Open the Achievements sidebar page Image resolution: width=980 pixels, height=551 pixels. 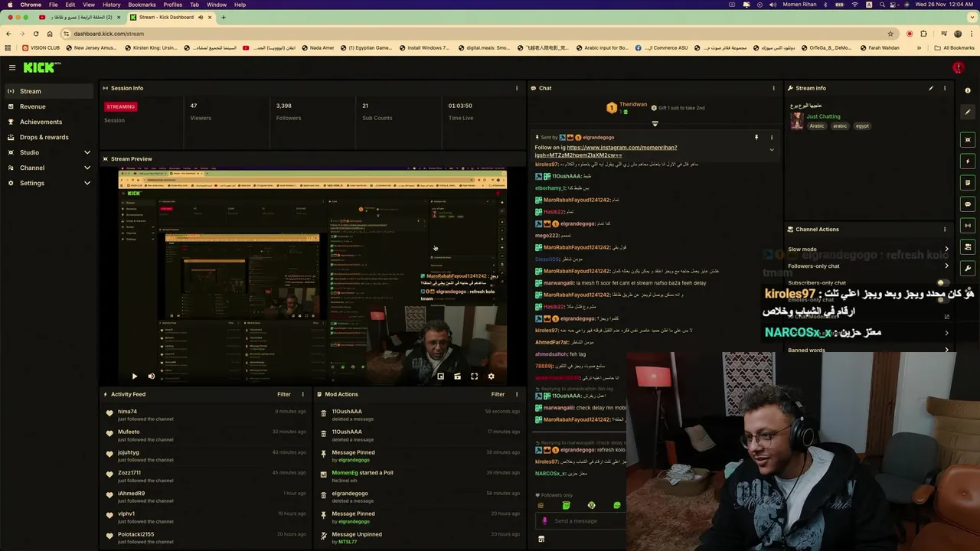pos(49,122)
